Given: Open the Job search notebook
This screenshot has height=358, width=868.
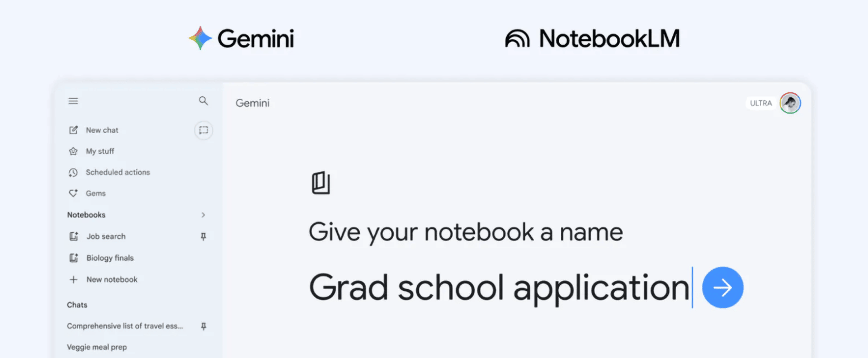Looking at the screenshot, I should 106,237.
